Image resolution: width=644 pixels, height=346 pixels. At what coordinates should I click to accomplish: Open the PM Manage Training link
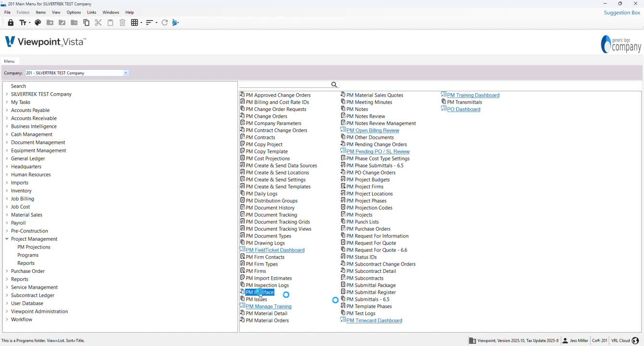pos(269,306)
